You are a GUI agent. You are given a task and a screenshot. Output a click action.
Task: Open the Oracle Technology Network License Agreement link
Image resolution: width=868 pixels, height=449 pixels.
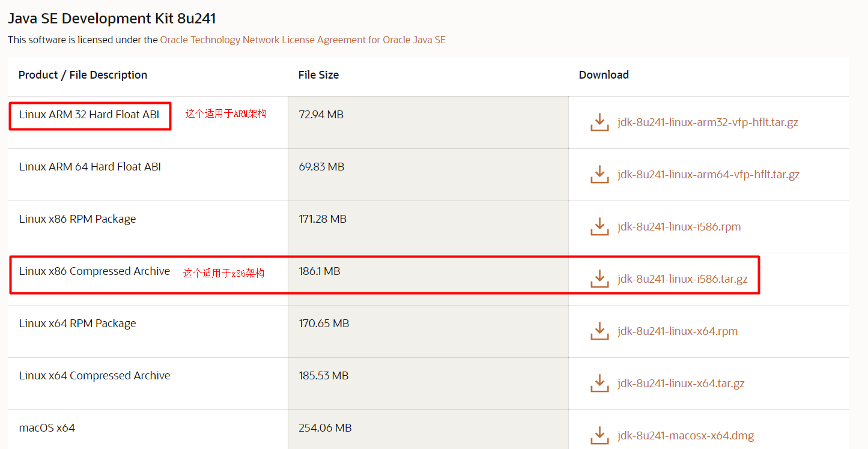point(303,40)
